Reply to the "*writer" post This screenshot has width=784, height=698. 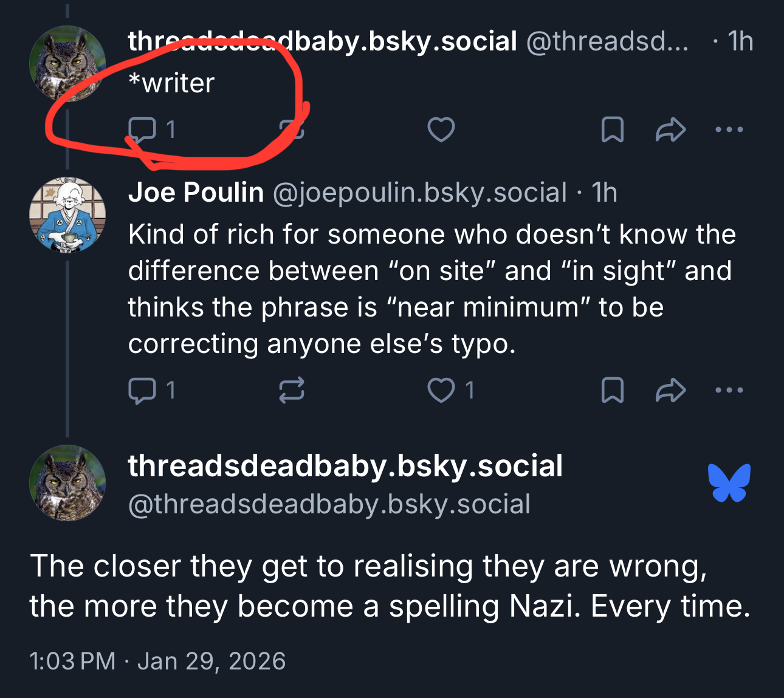point(142,129)
